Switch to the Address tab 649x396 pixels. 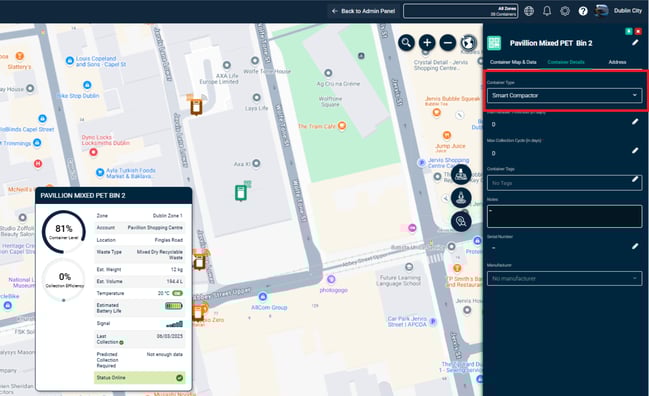[617, 62]
